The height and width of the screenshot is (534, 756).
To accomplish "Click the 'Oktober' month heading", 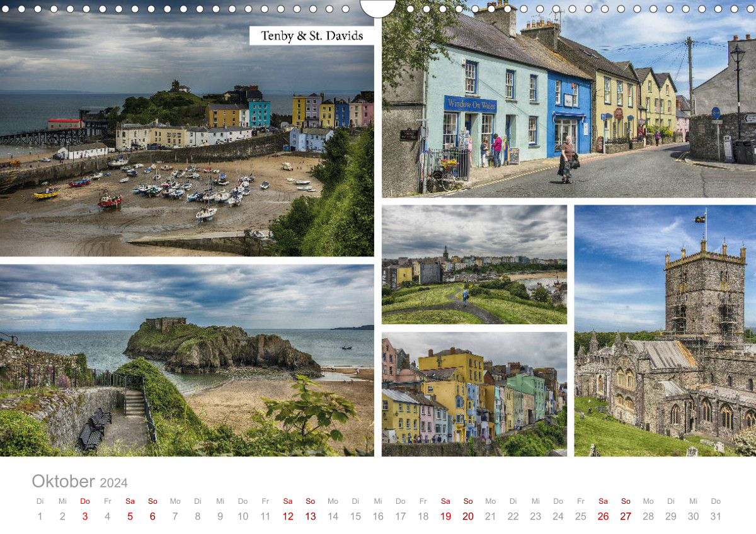I will [63, 481].
